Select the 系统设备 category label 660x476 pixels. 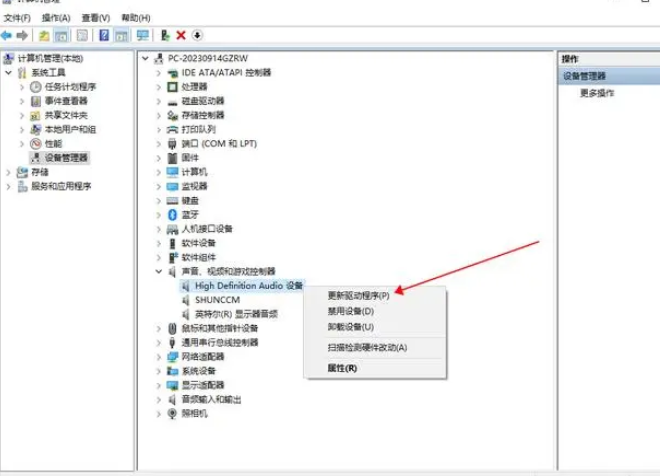[x=198, y=371]
